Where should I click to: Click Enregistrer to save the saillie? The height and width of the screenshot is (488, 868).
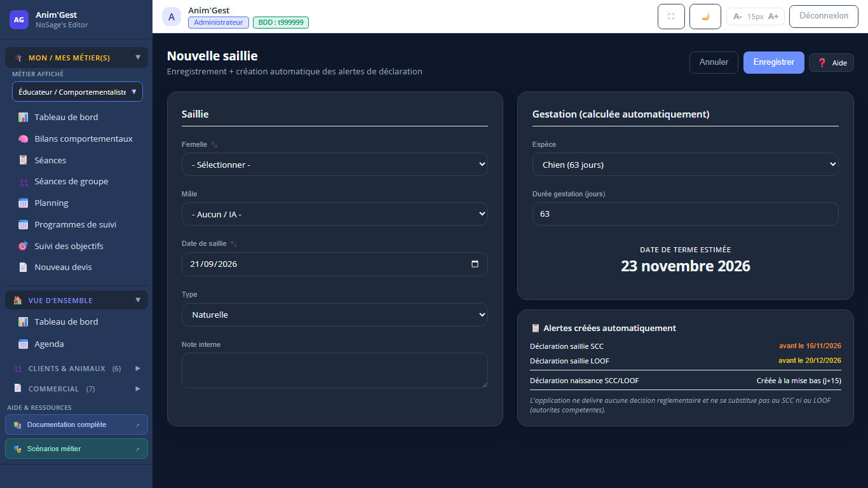(x=774, y=62)
